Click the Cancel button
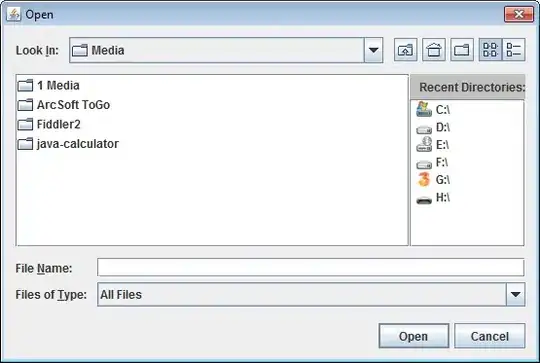The width and height of the screenshot is (540, 363). click(490, 336)
